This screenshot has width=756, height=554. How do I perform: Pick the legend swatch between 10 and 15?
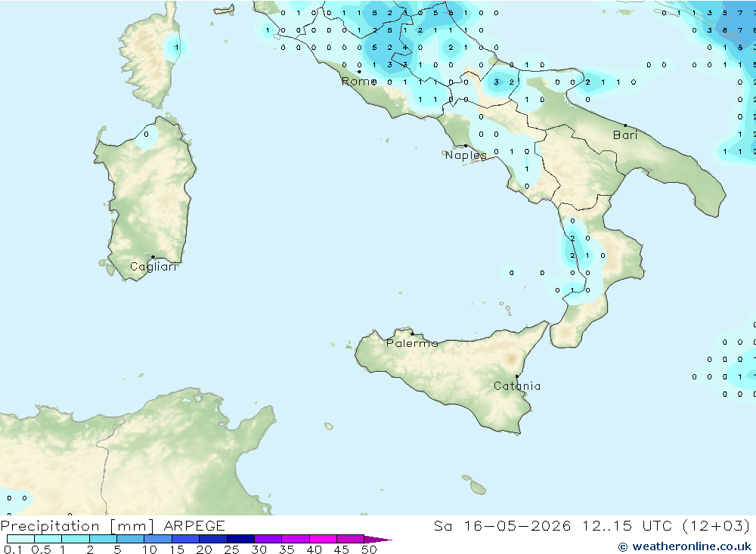158,539
